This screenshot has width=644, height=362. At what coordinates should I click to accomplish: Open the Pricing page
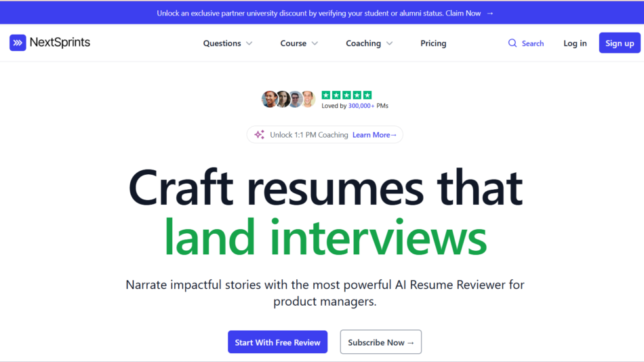pyautogui.click(x=433, y=43)
